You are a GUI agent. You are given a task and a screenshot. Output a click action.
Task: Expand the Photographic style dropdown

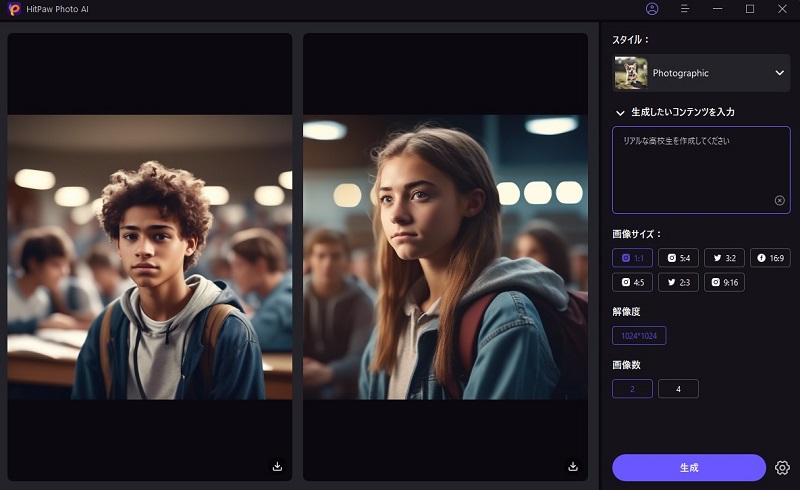point(779,73)
